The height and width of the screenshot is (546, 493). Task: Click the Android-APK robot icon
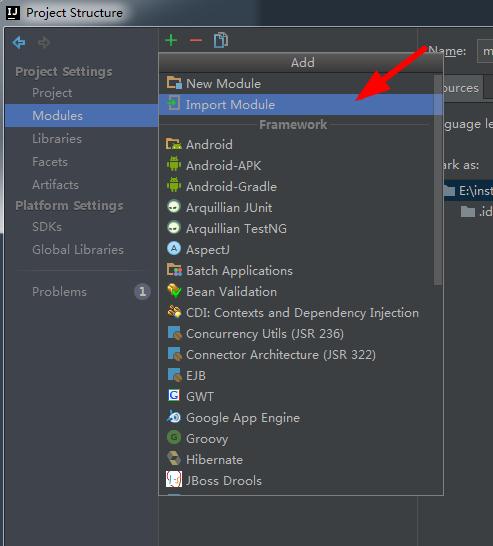coord(174,164)
